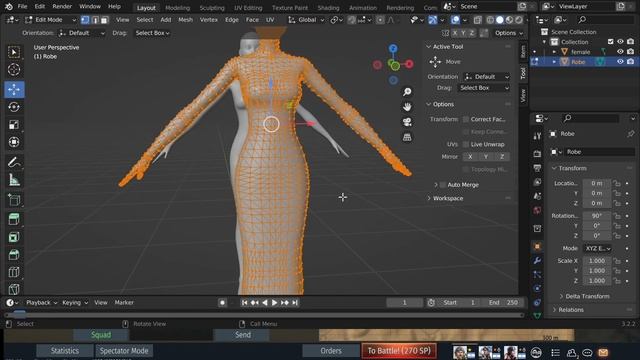Viewport: 640px width, 360px height.
Task: Open the Object properties orange square tab
Action: (537, 247)
